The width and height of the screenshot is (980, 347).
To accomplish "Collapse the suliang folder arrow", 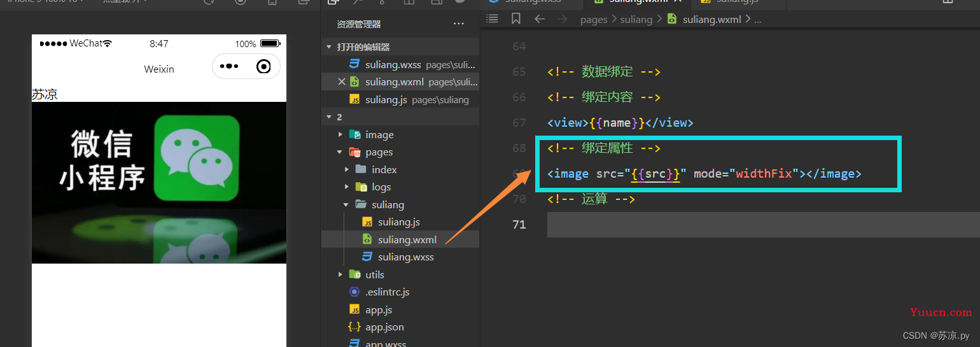I will 347,204.
